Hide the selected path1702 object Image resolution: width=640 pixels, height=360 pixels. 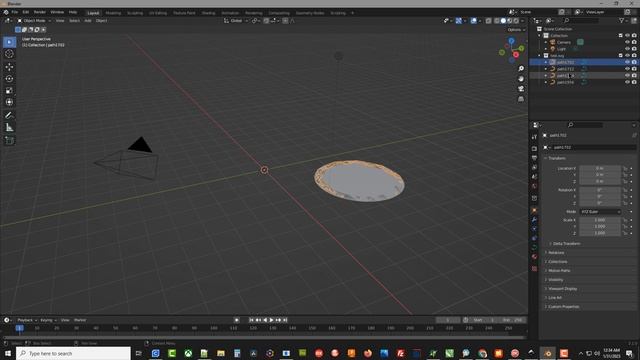click(x=627, y=62)
